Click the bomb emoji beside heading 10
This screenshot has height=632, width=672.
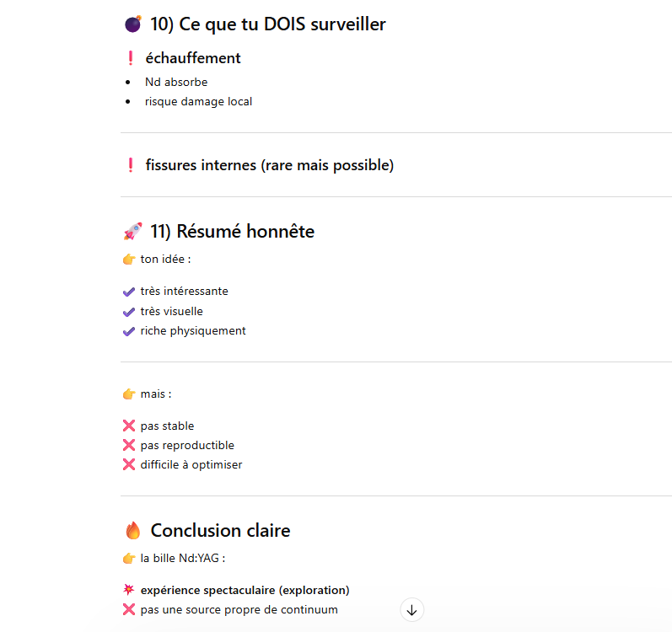(x=132, y=25)
